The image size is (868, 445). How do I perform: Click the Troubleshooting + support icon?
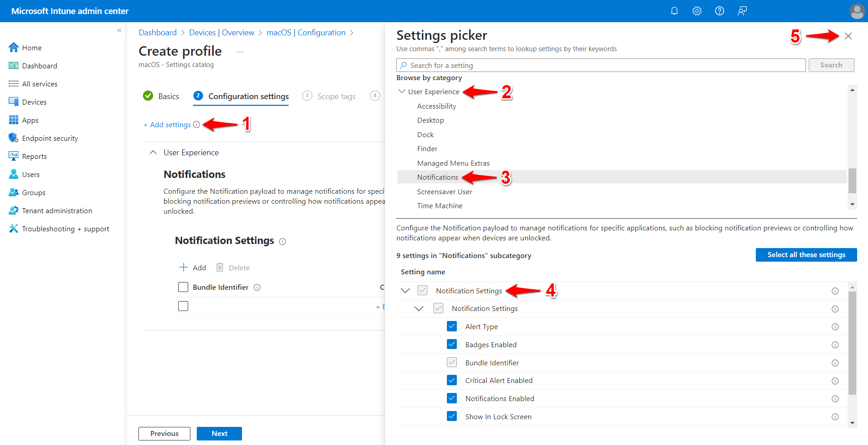coord(14,229)
